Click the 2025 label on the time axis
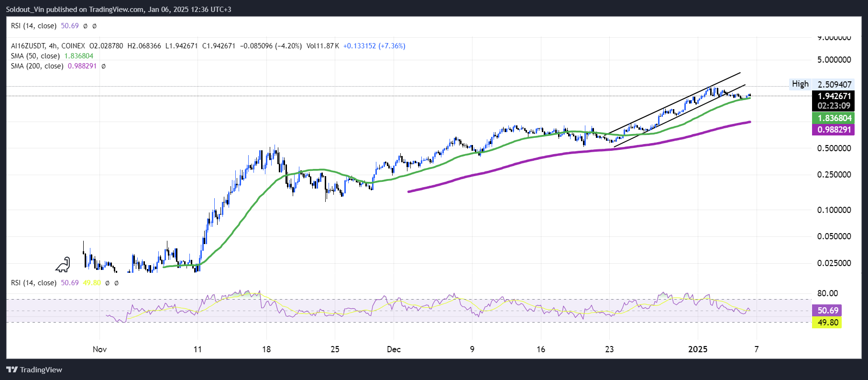 698,349
